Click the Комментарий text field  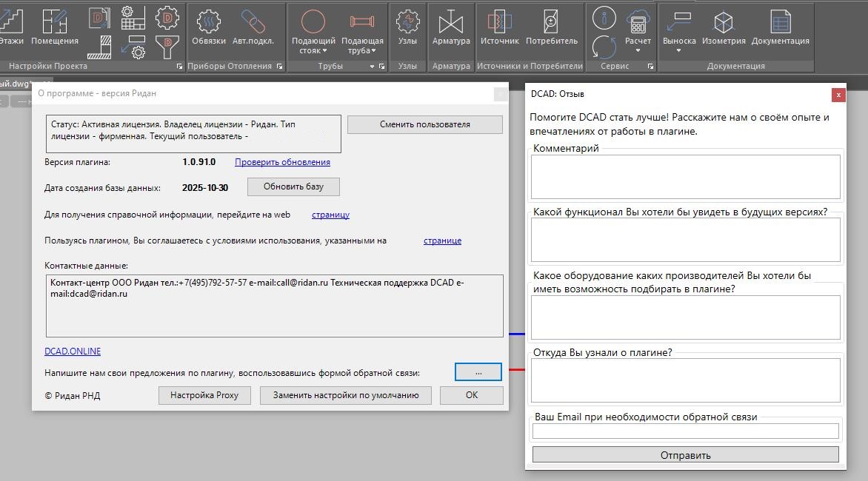[686, 176]
